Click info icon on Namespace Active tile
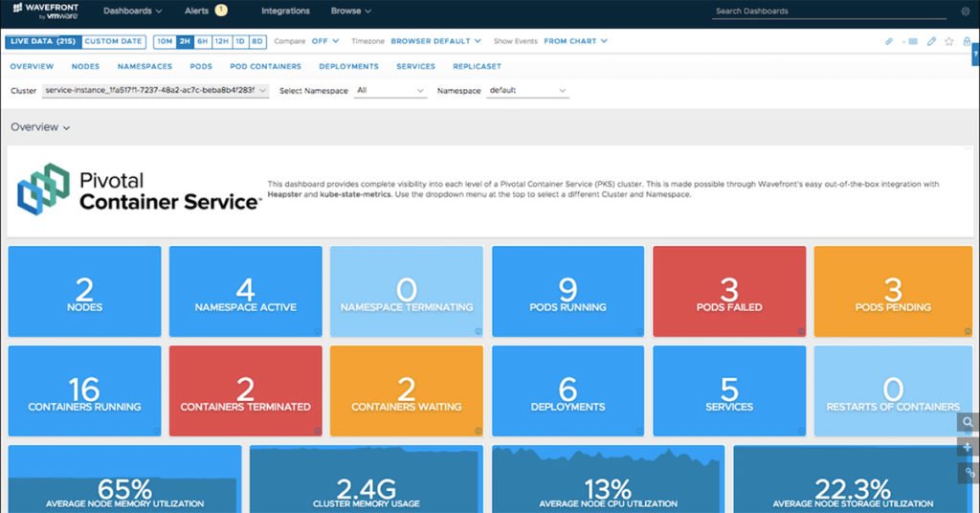This screenshot has height=513, width=980. (x=317, y=332)
